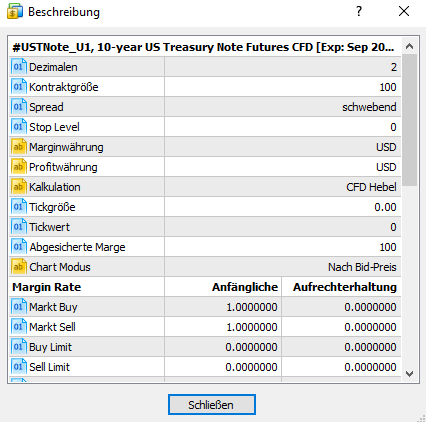Click the icon next to Kontraktgröße
This screenshot has width=426, height=422.
click(x=18, y=87)
